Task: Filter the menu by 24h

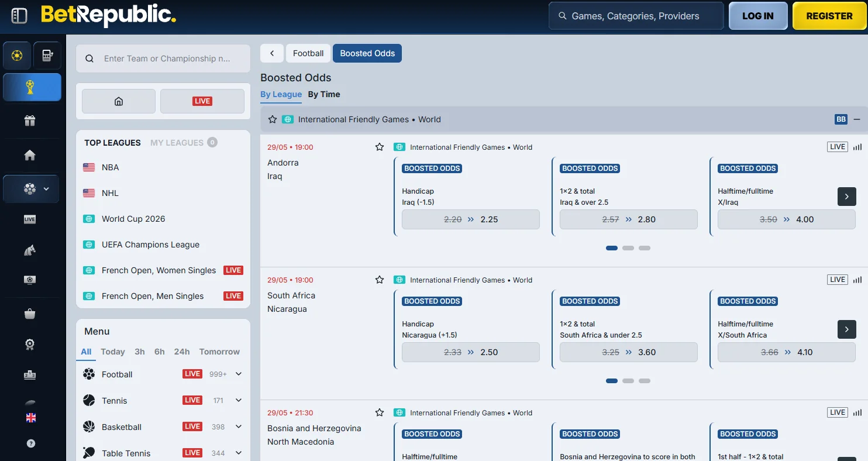Action: 182,352
